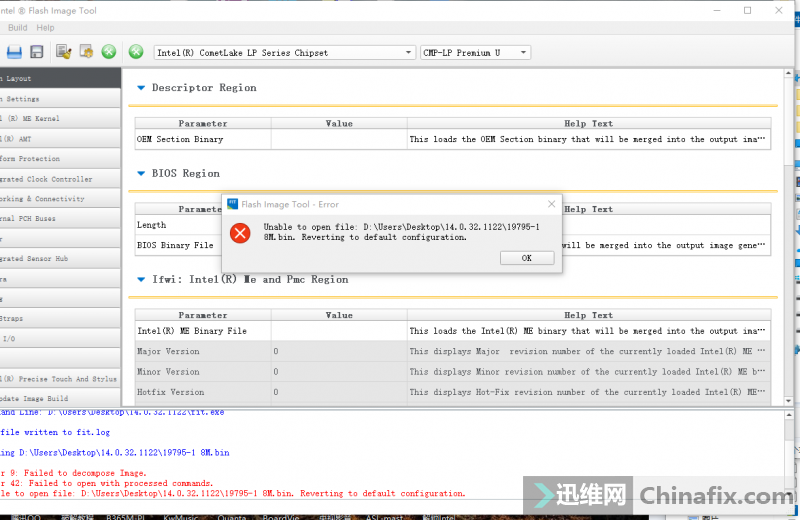Click the edit configuration pencil toolbar icon

[x=64, y=52]
